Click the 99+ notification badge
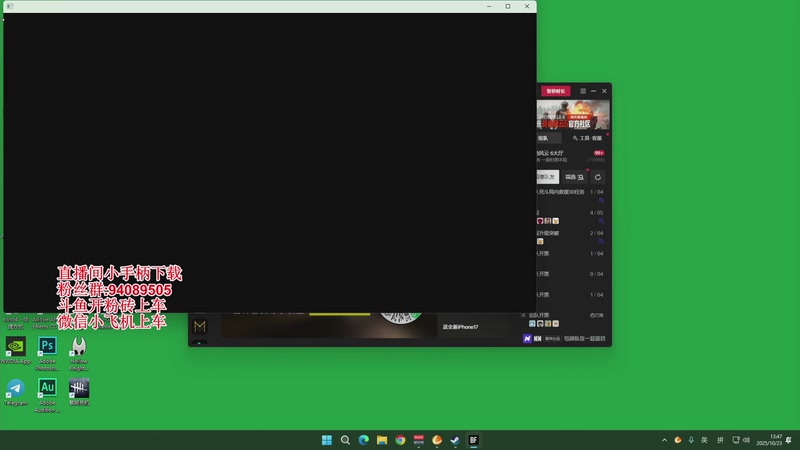Screen dimensions: 800x450 [x=598, y=153]
